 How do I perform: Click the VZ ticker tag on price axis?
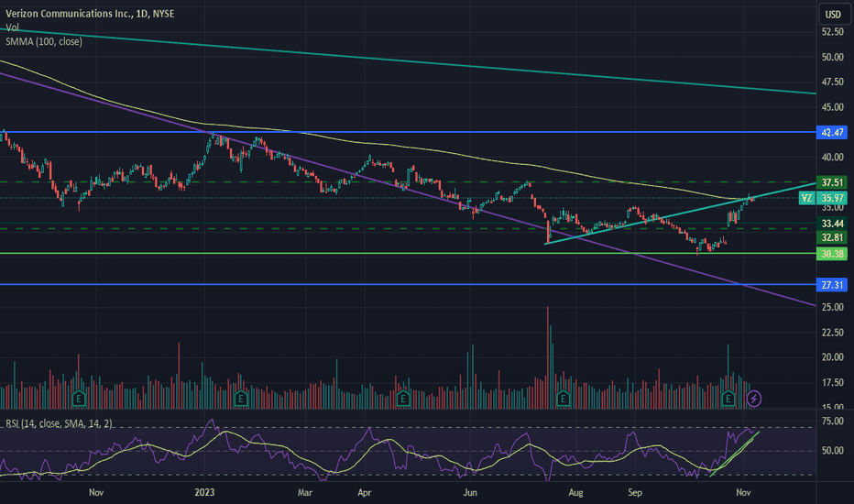pyautogui.click(x=807, y=198)
